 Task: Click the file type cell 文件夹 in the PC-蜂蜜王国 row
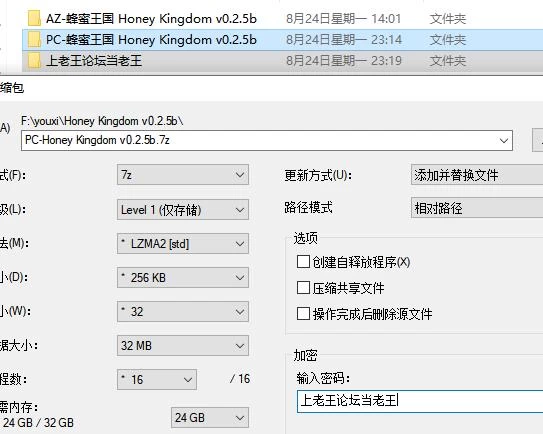[447, 39]
